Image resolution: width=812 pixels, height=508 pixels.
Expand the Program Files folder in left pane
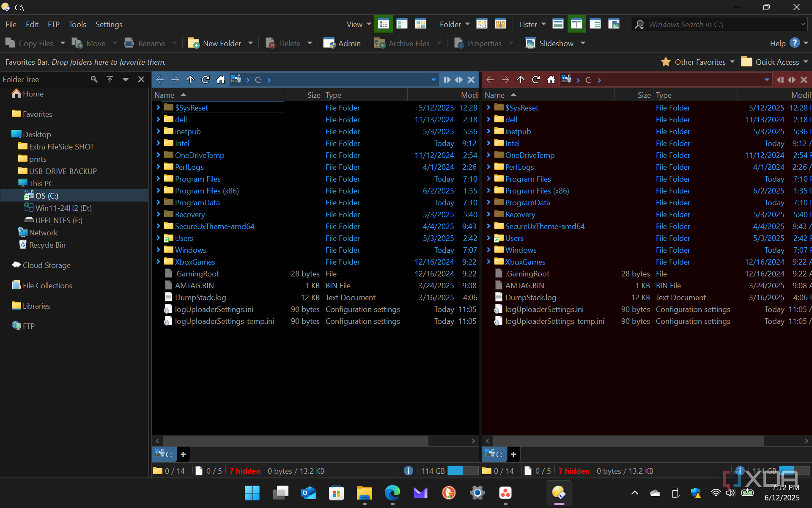coord(158,179)
